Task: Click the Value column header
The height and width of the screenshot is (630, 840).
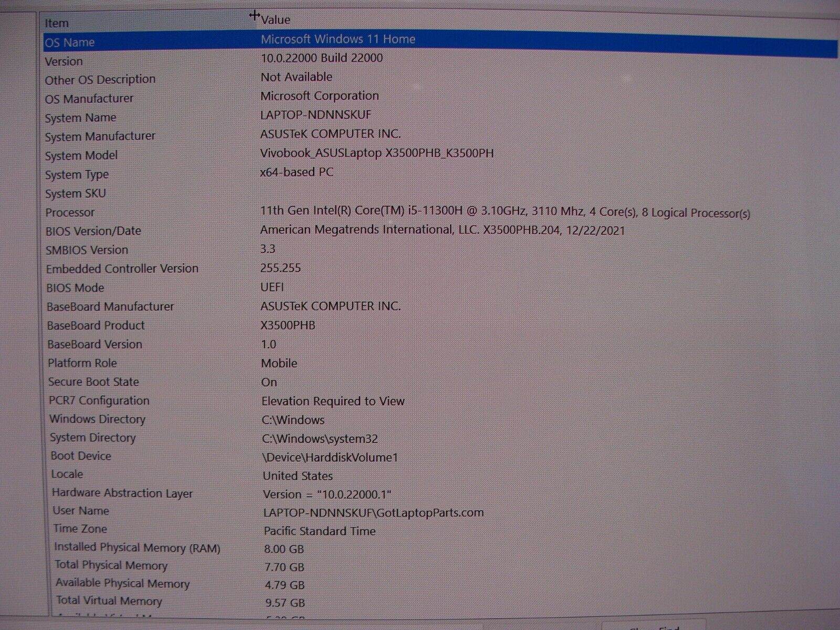Action: coord(276,20)
